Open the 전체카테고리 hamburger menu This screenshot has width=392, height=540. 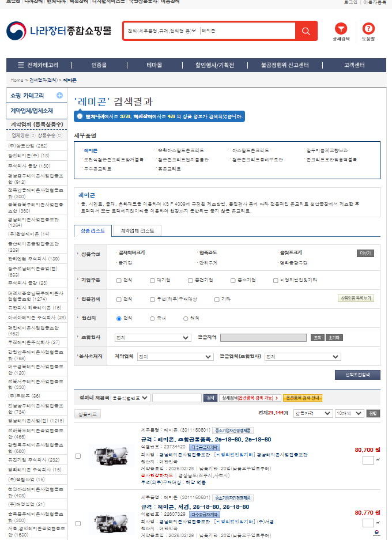[38, 65]
